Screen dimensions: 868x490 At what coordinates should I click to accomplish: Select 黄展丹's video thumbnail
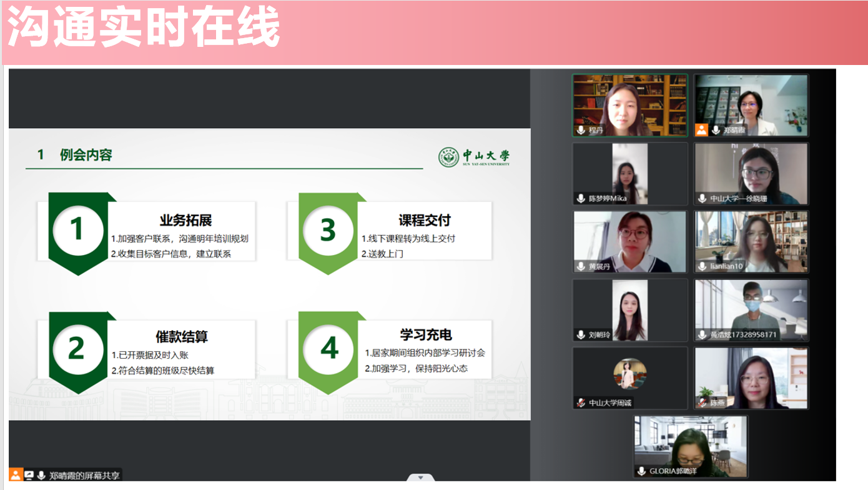tap(629, 241)
